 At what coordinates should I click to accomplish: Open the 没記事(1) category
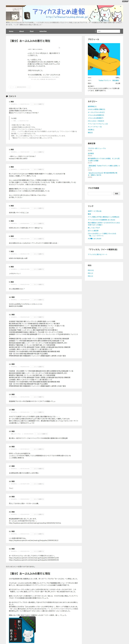(x=91, y=130)
